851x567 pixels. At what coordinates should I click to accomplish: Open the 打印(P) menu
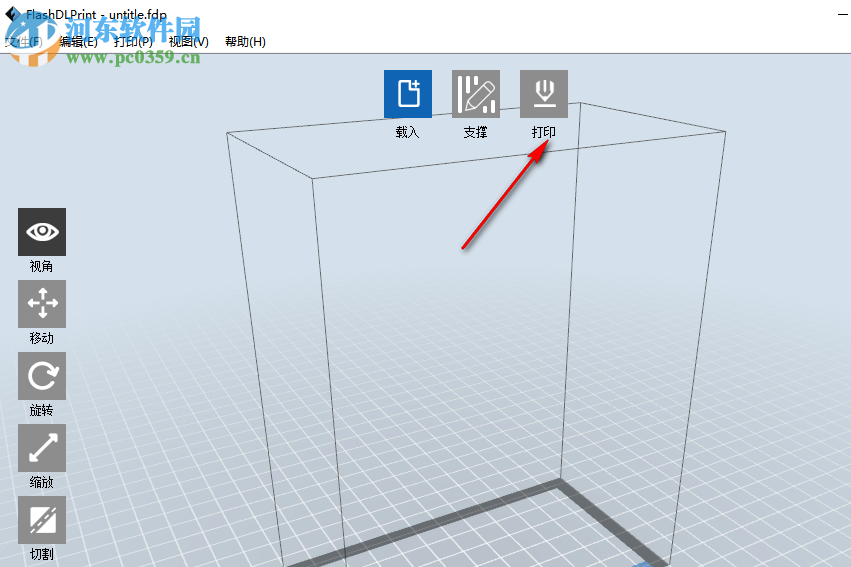tap(134, 42)
